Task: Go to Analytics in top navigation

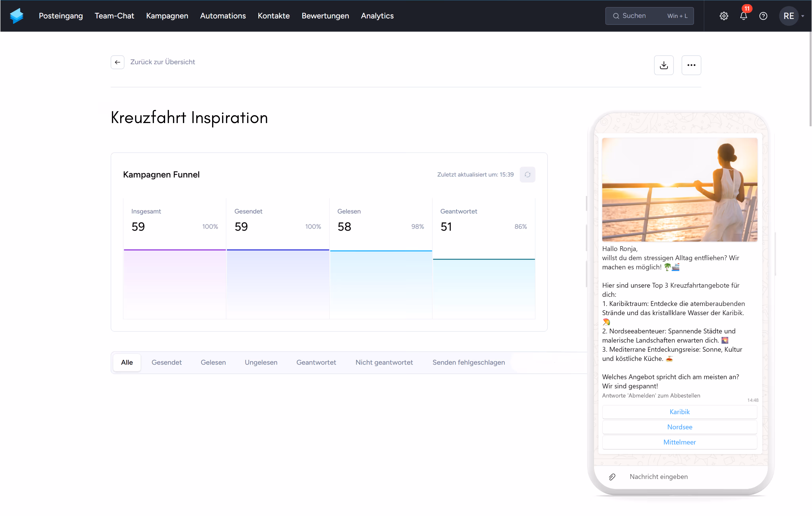Action: coord(377,16)
